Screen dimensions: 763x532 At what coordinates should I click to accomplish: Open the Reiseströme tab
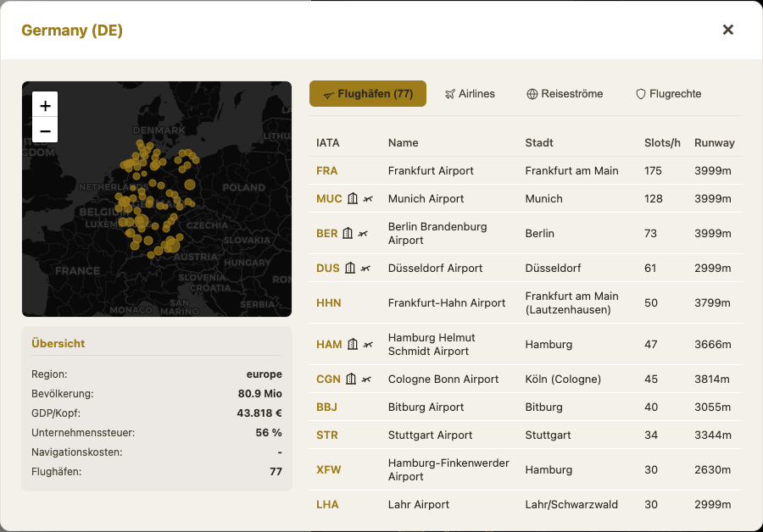[565, 93]
